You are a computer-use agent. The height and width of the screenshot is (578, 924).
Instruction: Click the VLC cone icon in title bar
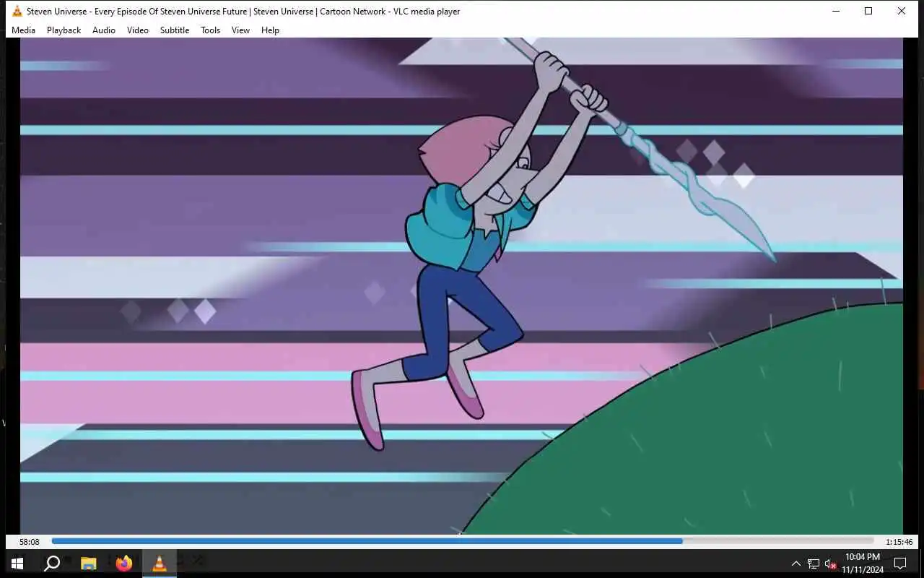[x=17, y=11]
